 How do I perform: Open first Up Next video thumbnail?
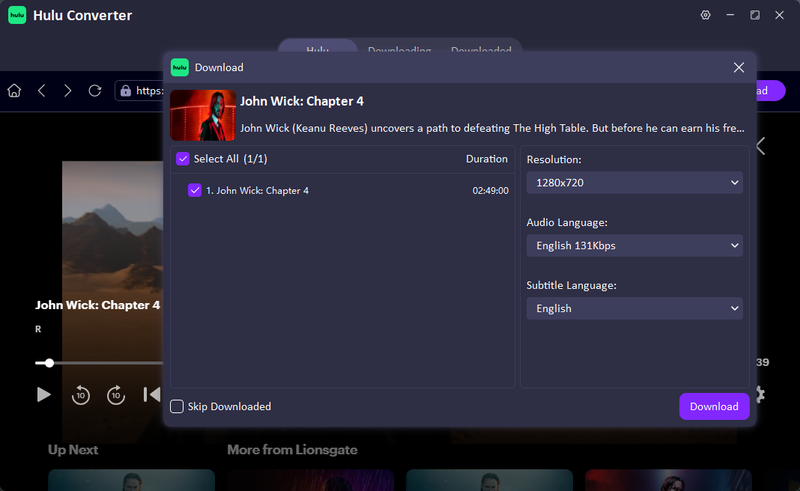click(x=131, y=480)
